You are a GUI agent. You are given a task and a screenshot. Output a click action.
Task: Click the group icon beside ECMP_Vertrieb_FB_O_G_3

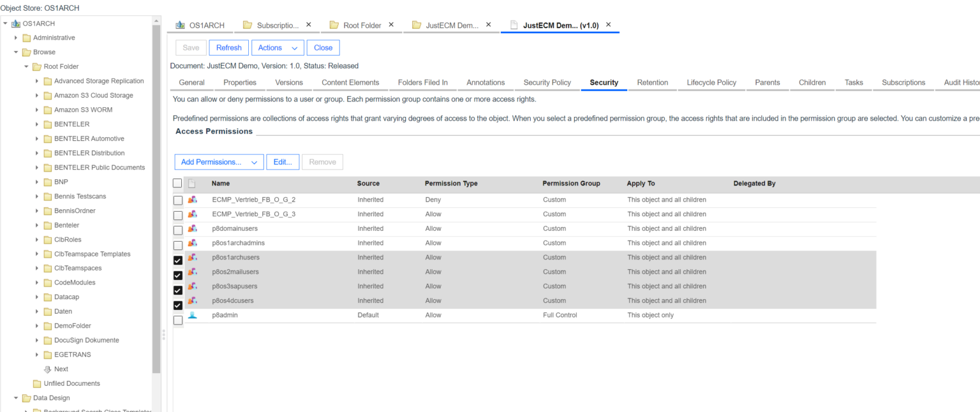tap(193, 214)
